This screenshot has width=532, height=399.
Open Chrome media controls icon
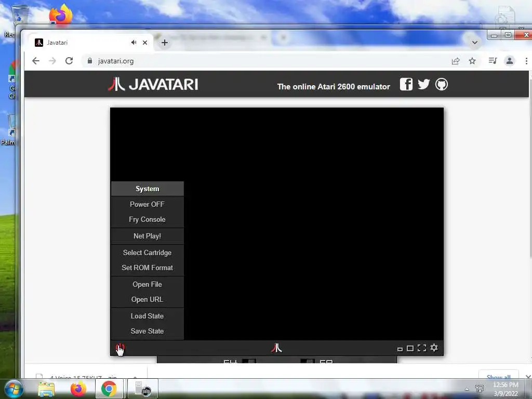point(493,61)
